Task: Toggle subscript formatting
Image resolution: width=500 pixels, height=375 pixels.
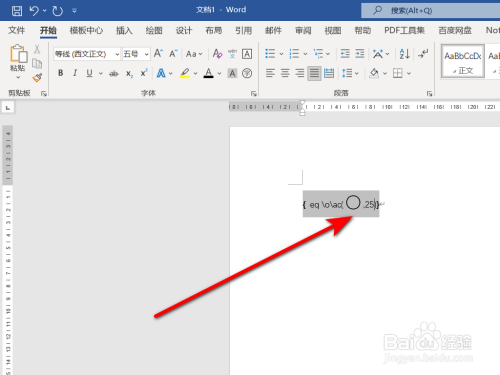Action: pos(129,73)
